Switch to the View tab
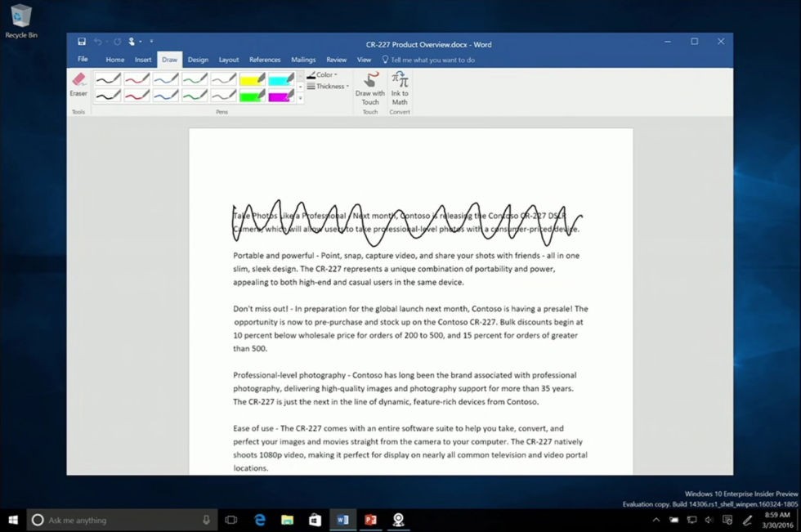Viewport: 801px width, 532px height. (364, 60)
